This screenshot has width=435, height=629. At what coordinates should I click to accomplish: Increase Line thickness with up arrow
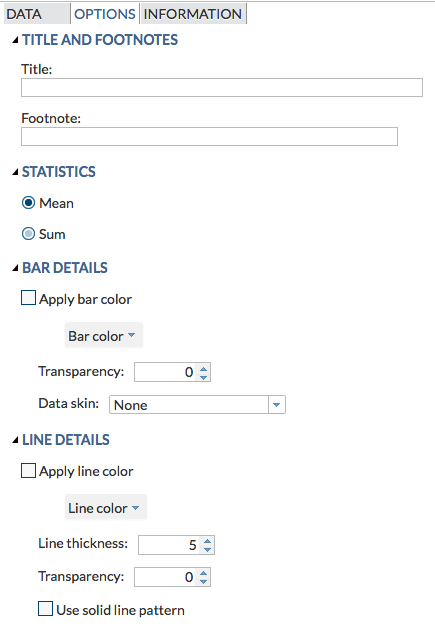tap(207, 541)
